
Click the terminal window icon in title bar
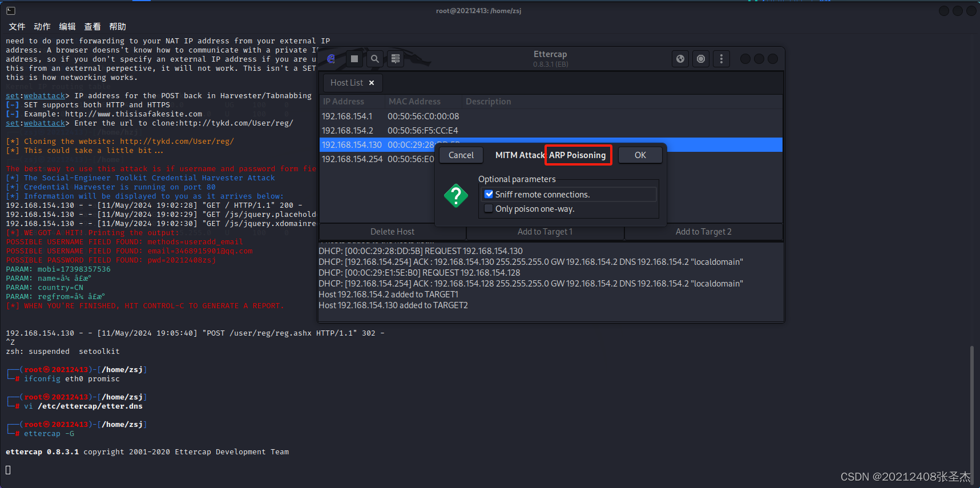coord(11,11)
